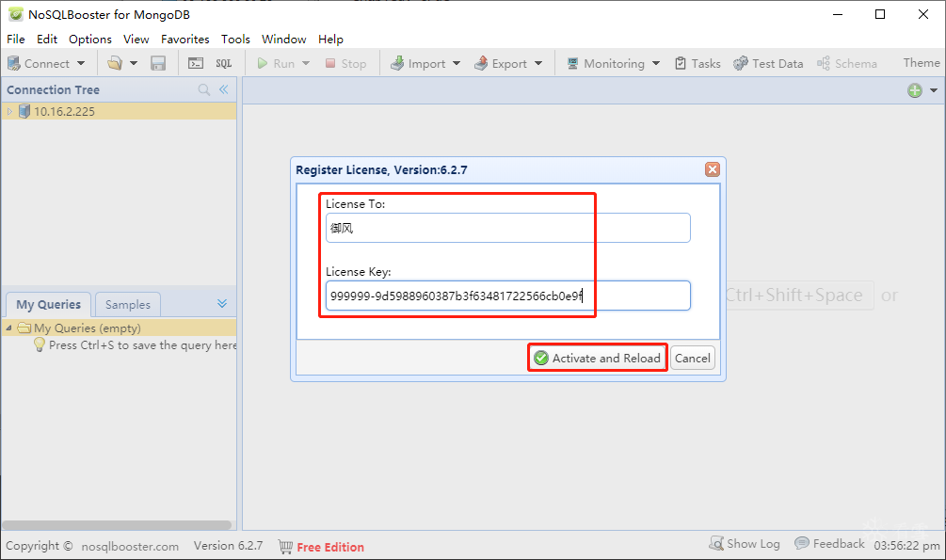Open the tab list dropdown arrow
Viewport: 946px width, 560px height.
(934, 90)
